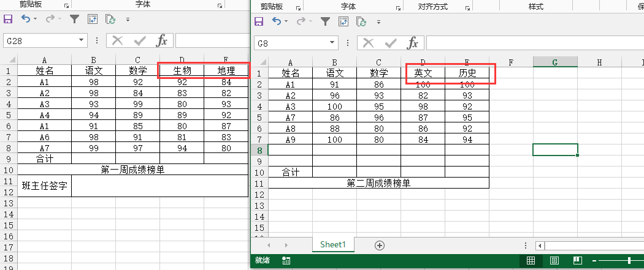
Task: Click refresh-copy icon in left window toolbar
Action: pos(110,19)
